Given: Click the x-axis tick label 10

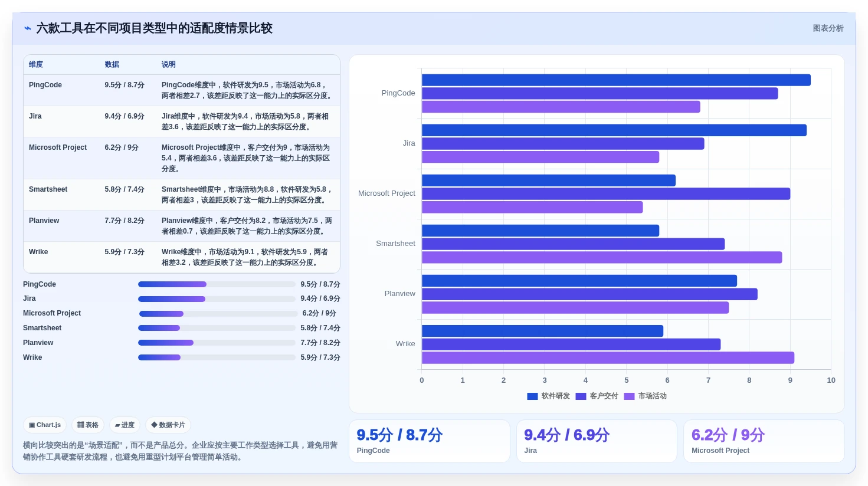Looking at the screenshot, I should click(831, 380).
